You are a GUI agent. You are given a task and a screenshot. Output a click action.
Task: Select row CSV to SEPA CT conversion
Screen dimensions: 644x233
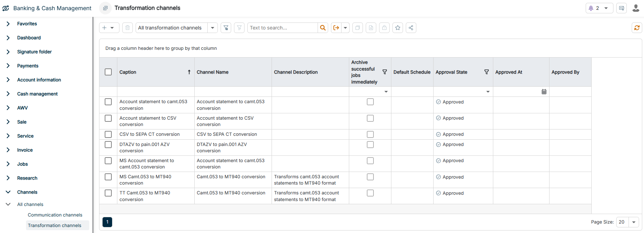point(108,134)
